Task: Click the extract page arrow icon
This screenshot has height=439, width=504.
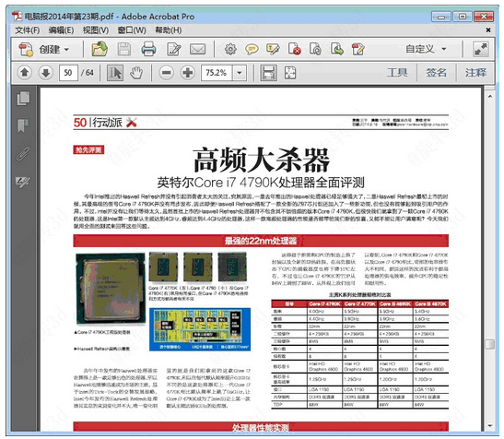Action: 337,49
